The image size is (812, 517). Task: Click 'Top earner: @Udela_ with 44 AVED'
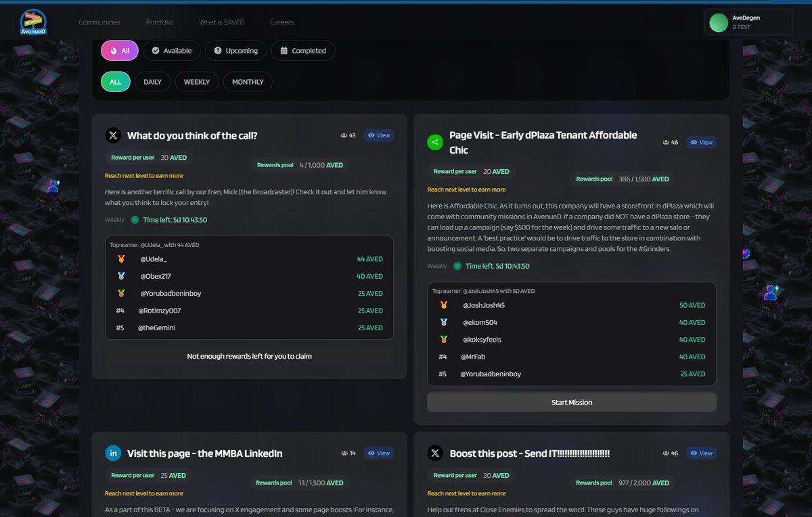[x=154, y=245]
